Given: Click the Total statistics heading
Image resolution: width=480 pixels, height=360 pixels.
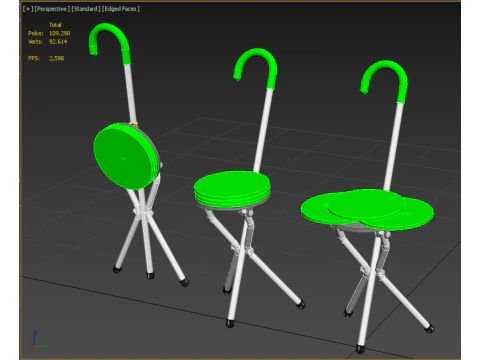Looking at the screenshot, I should [x=55, y=25].
